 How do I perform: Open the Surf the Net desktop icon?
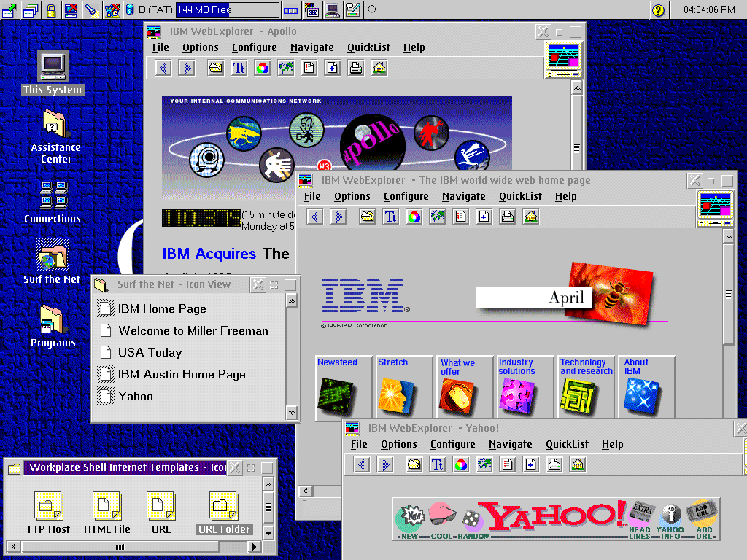click(53, 262)
